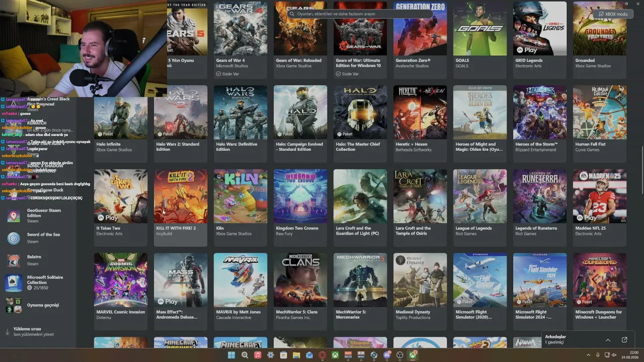Click the muted volume tray icon
Viewport: 644px width, 362px height.
click(x=614, y=355)
